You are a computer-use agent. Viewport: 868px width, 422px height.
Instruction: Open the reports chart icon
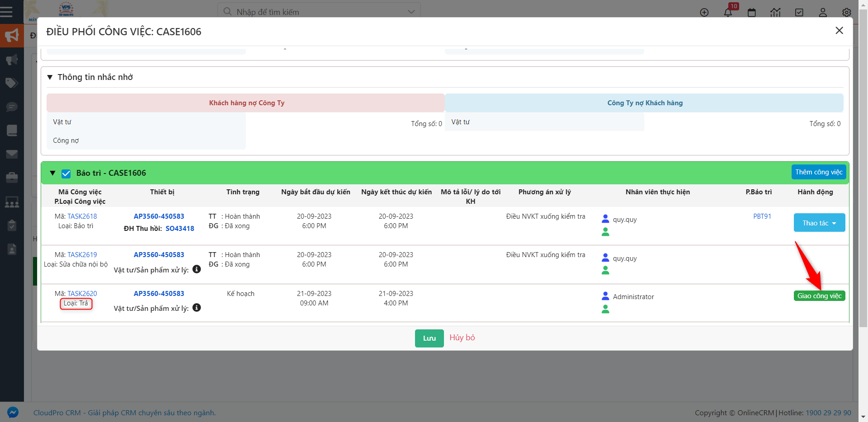tap(775, 12)
